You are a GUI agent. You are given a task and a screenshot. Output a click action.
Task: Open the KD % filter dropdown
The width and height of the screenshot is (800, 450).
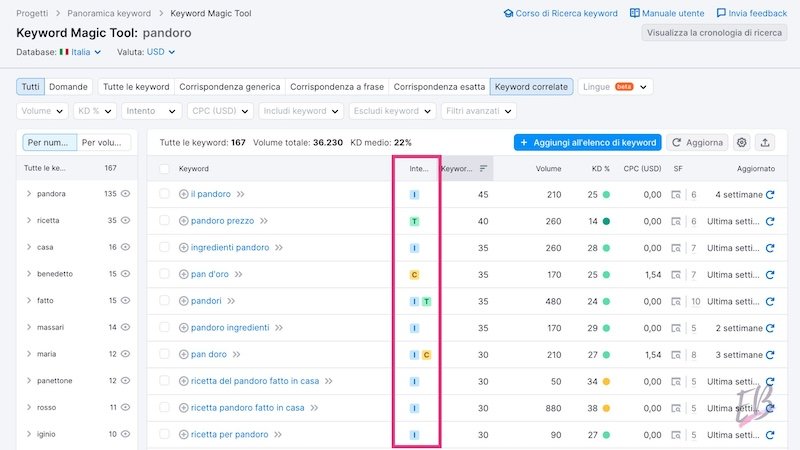(x=95, y=111)
